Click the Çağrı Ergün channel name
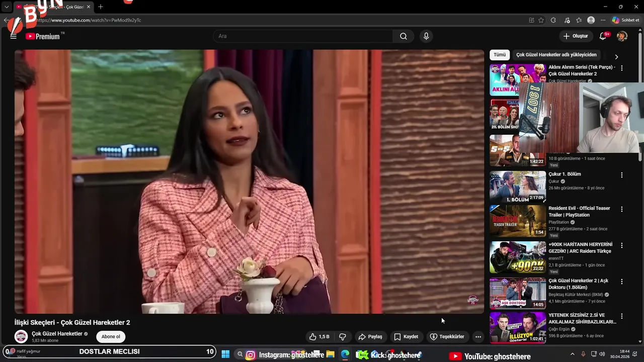Image resolution: width=644 pixels, height=362 pixels. pos(559,329)
